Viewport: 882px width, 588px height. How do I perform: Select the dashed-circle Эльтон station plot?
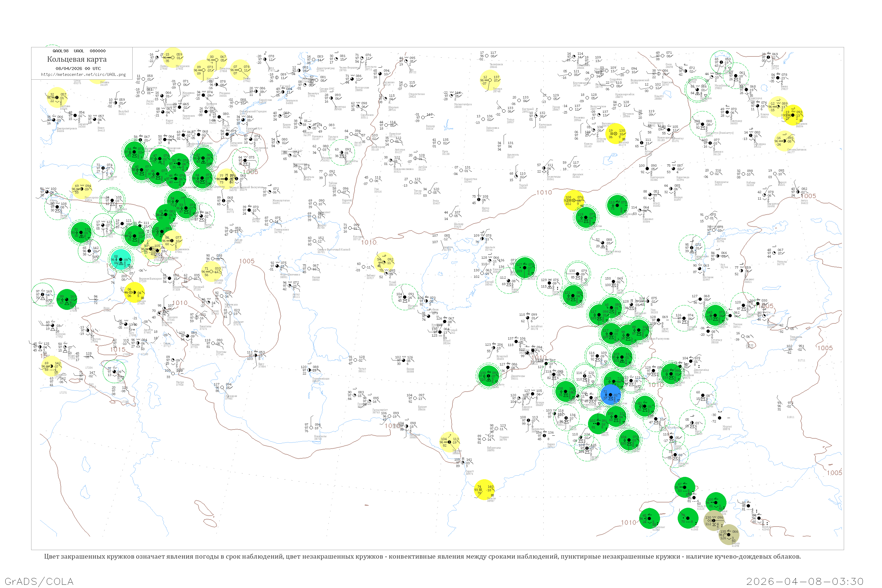coord(245,160)
